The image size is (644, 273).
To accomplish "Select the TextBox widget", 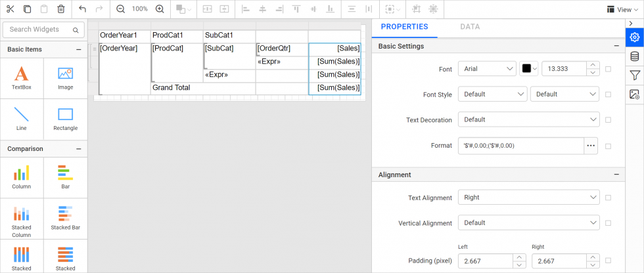I will (21, 78).
